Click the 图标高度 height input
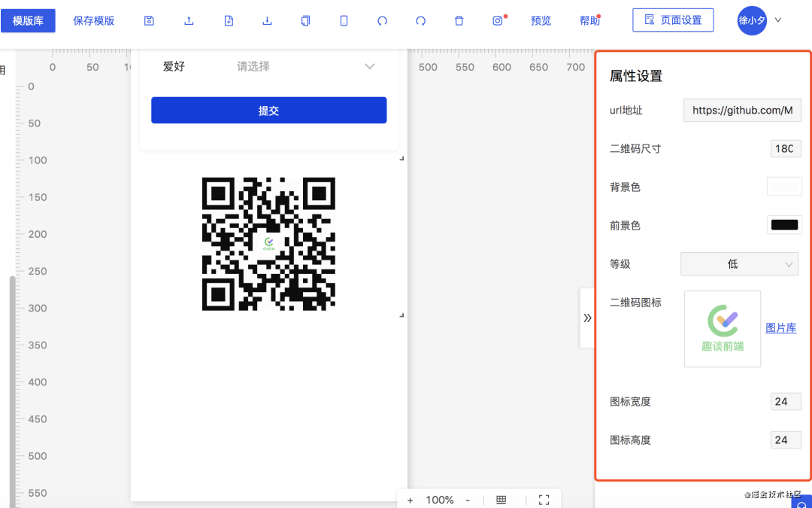Image resolution: width=812 pixels, height=508 pixels. pyautogui.click(x=786, y=440)
